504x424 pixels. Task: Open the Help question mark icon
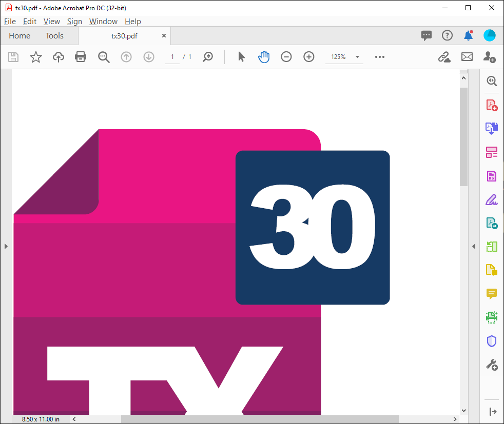[447, 35]
